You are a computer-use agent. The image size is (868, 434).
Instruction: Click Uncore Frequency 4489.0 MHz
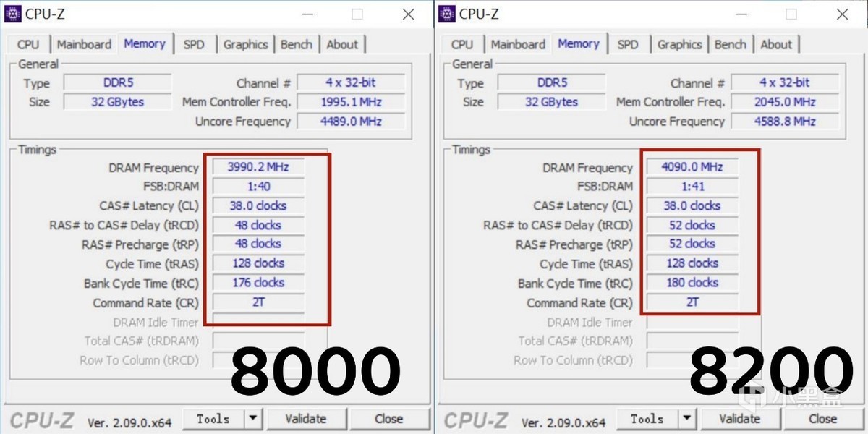coord(351,122)
